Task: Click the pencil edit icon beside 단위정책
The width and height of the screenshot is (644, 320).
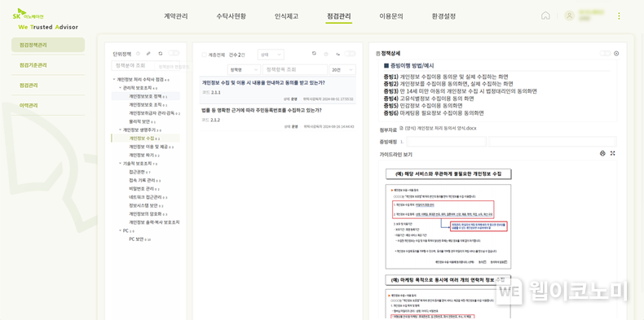Action: coord(148,54)
